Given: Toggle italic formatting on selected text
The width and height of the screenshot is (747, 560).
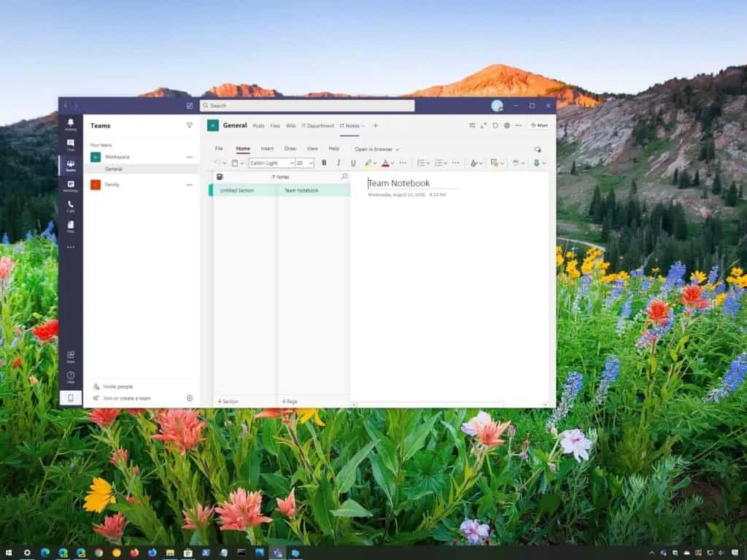Looking at the screenshot, I should point(338,163).
